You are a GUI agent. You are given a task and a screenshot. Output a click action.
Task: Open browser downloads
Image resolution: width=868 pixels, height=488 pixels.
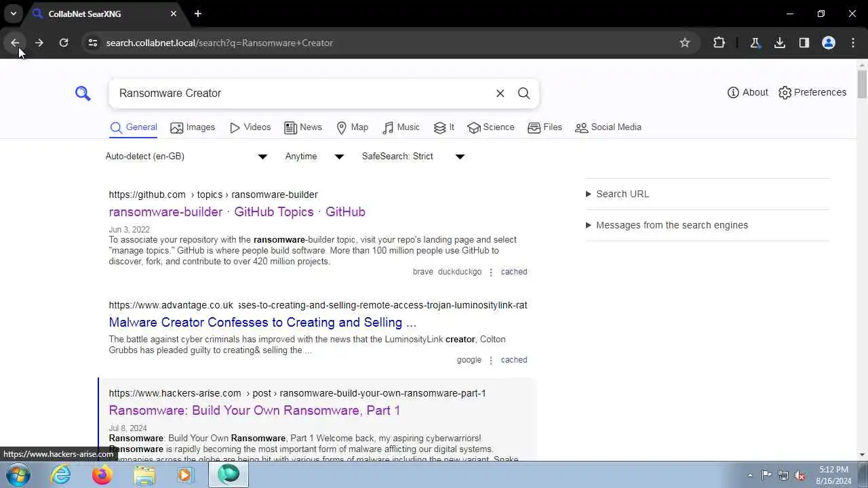[x=780, y=43]
